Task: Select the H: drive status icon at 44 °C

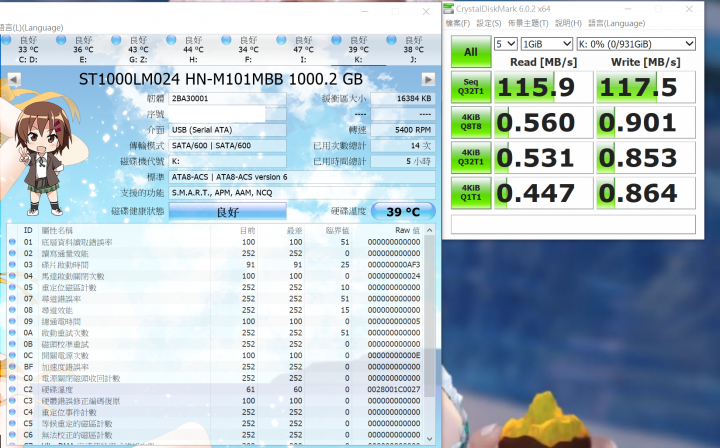Action: click(171, 40)
